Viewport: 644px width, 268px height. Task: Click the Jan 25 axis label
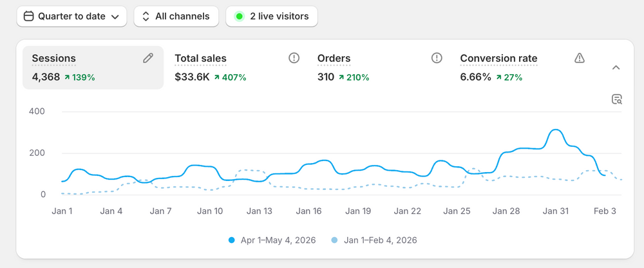pyautogui.click(x=457, y=211)
